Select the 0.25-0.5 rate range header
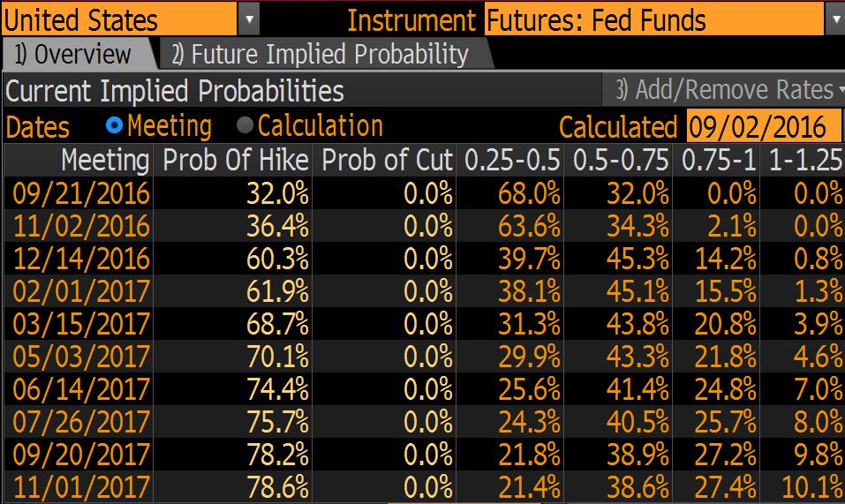Image resolution: width=845 pixels, height=504 pixels. click(512, 160)
